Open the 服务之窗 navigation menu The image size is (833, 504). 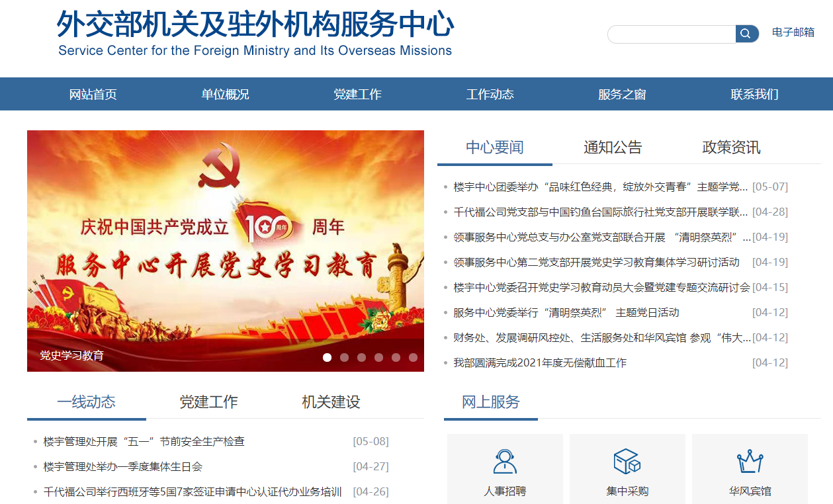622,94
